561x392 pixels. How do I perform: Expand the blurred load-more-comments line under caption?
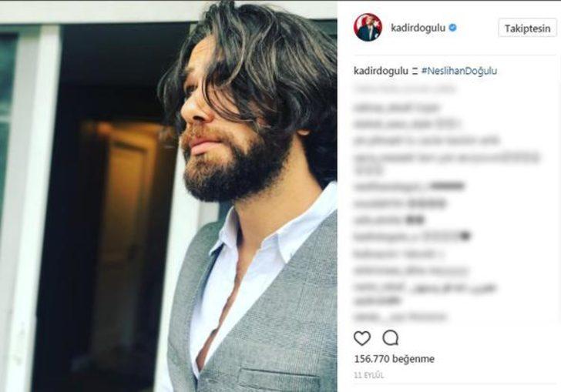(405, 89)
